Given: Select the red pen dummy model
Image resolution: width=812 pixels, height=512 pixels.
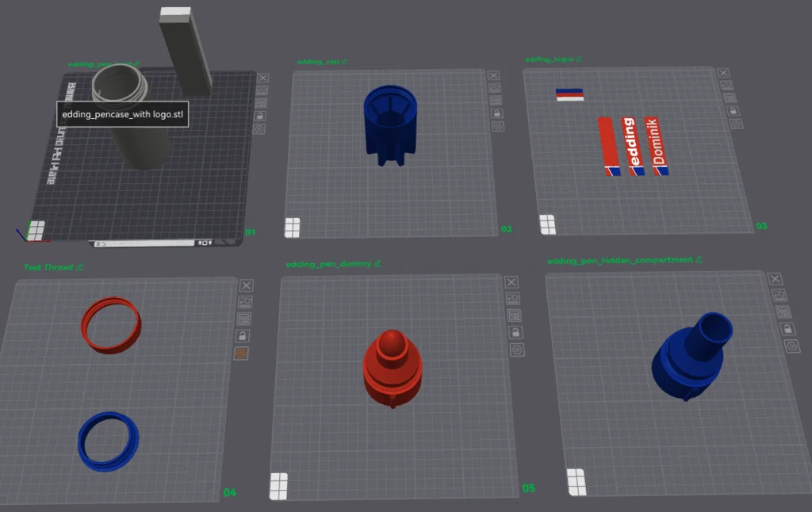Looking at the screenshot, I should 393,368.
